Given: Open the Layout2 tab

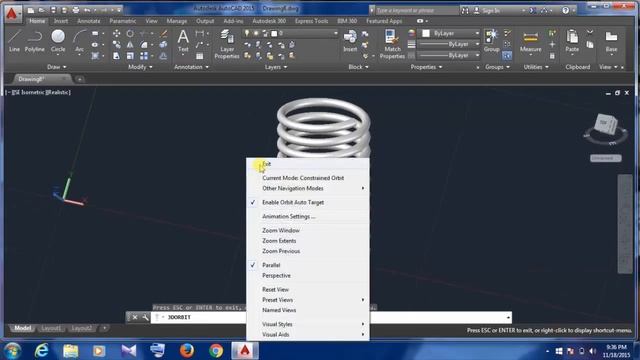Looking at the screenshot, I should [x=81, y=328].
